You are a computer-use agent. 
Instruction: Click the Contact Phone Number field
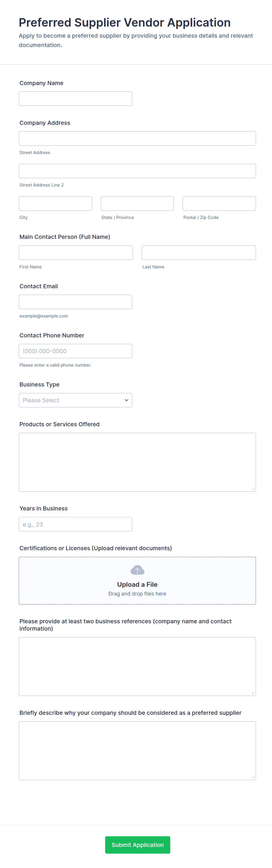[75, 351]
